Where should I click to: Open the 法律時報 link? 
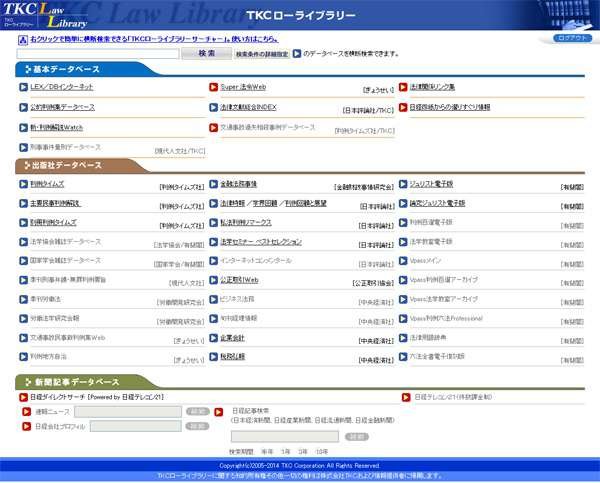[x=232, y=203]
